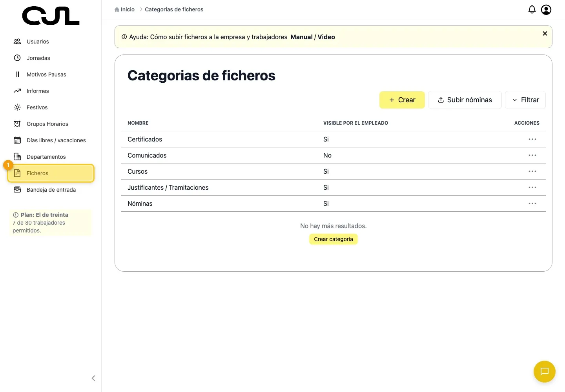This screenshot has height=392, width=565.
Task: Open actions menu for Cursos
Action: tap(532, 171)
